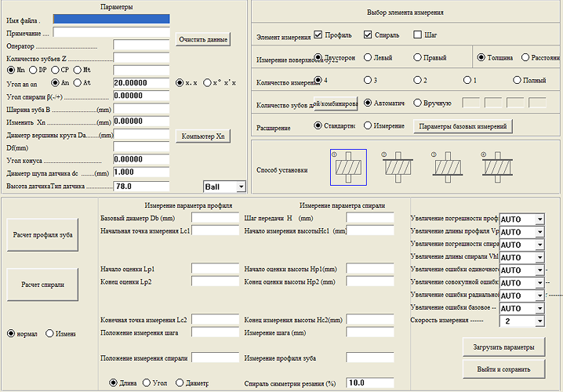
Task: Choose the At angle option
Action: pyautogui.click(x=77, y=82)
